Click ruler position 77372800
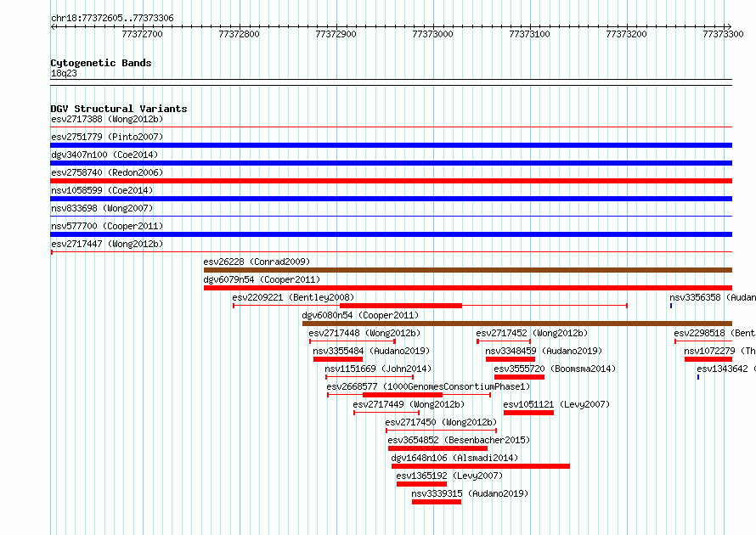Screen dimensions: 756x535 pos(239,34)
